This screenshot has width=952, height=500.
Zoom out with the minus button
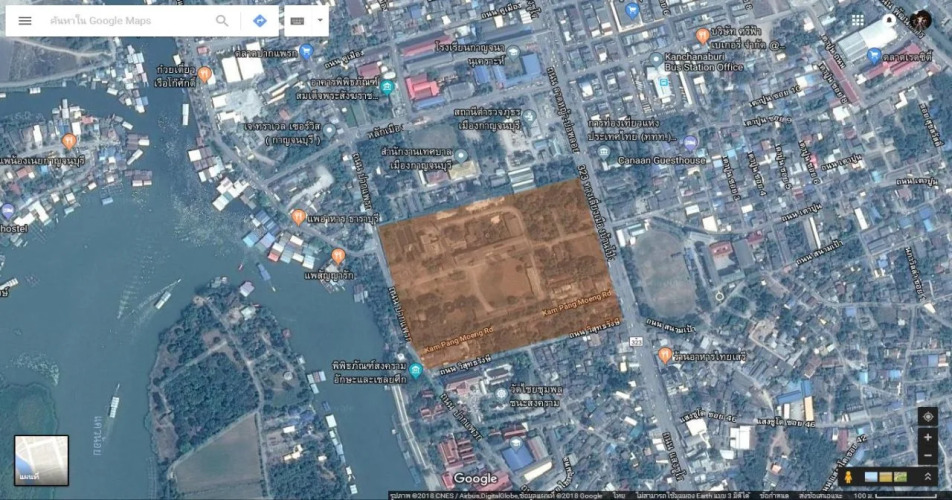927,455
